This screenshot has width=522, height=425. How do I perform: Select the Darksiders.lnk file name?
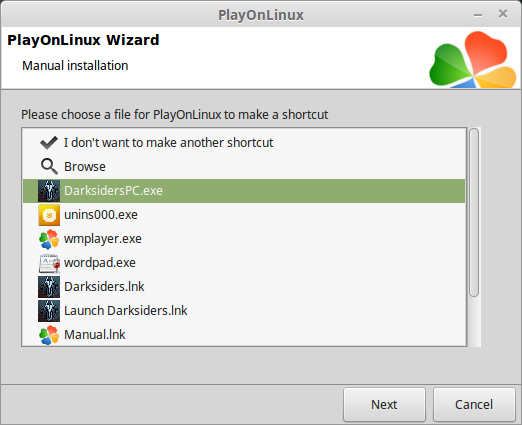104,287
